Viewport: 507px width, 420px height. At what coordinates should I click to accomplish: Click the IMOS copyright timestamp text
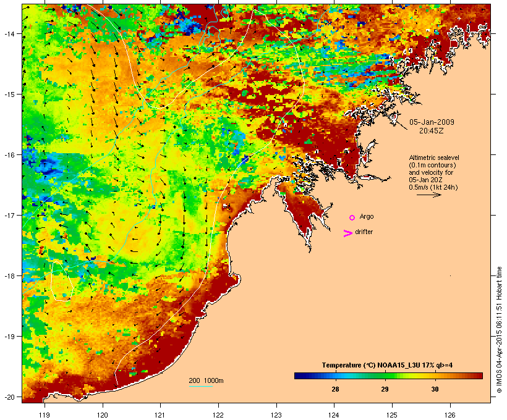499,330
